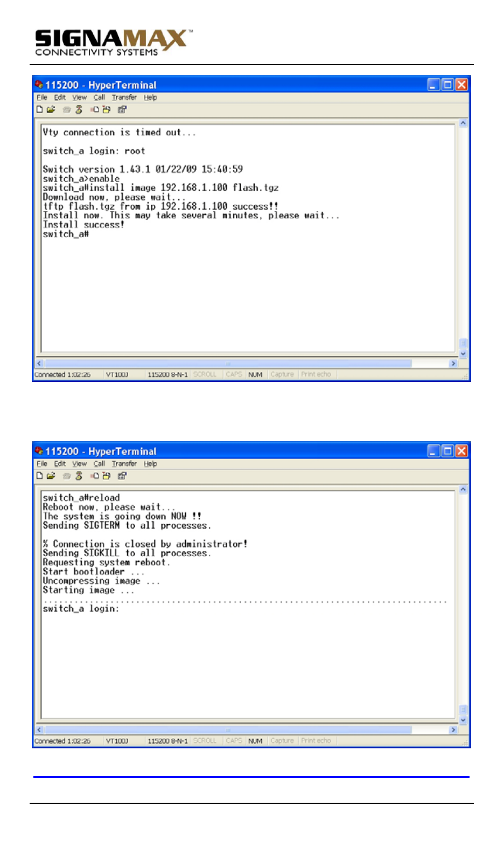Image resolution: width=504 pixels, height=848 pixels.
Task: Open the View menu in the Install success window
Action: pos(80,98)
